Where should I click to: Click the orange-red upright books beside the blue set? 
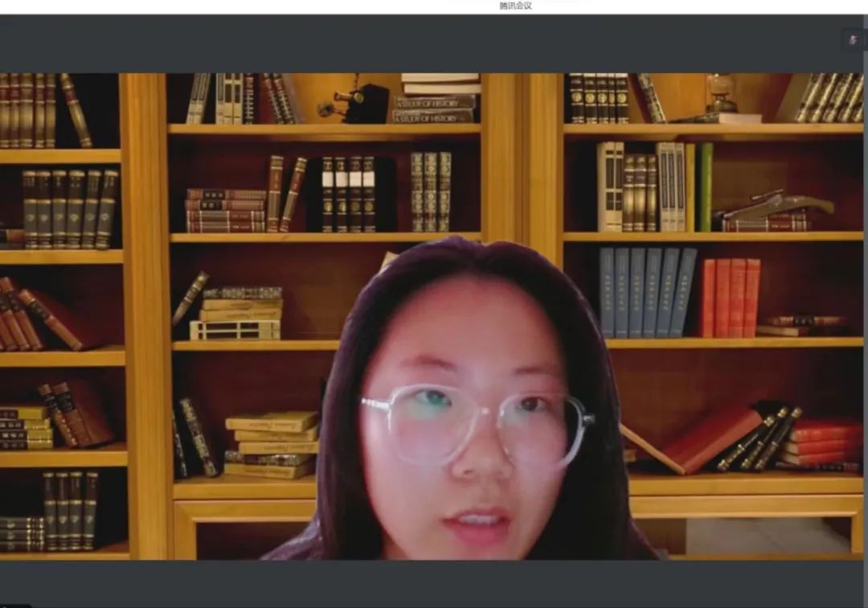tap(730, 297)
